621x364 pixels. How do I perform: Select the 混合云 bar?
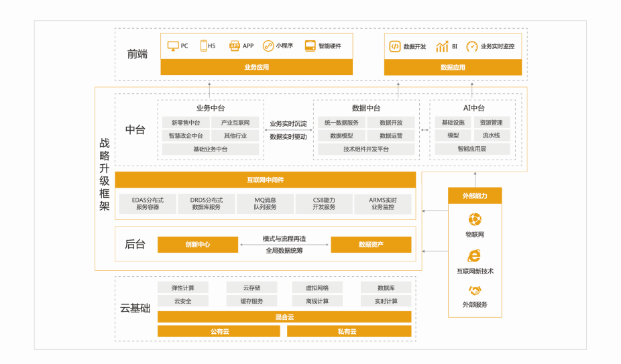pyautogui.click(x=284, y=317)
